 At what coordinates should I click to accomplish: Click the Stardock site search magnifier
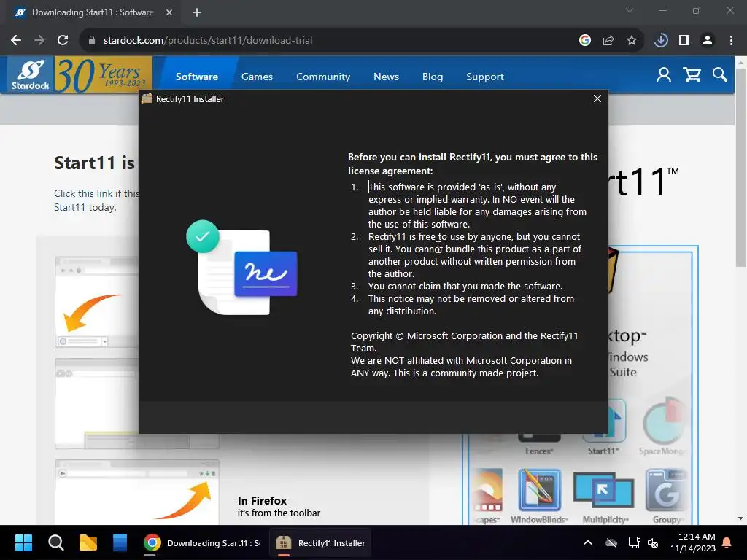point(719,75)
